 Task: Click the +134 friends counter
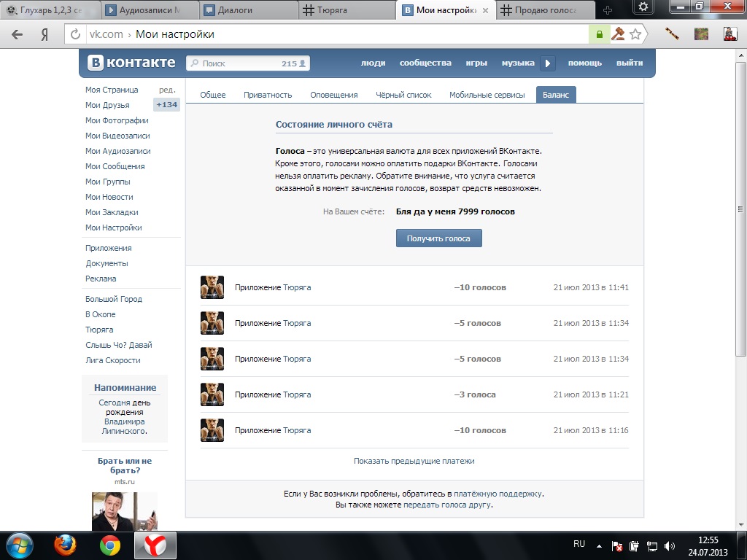[167, 105]
